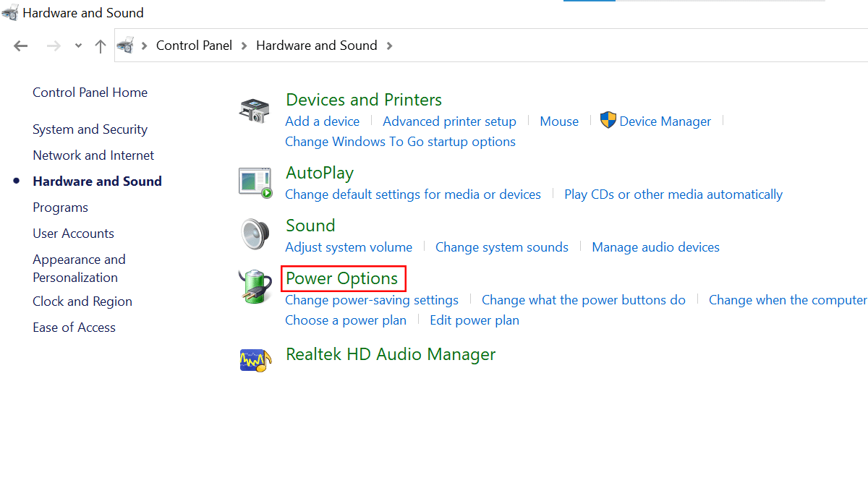868x488 pixels.
Task: Click the Power Options battery icon
Action: (255, 287)
